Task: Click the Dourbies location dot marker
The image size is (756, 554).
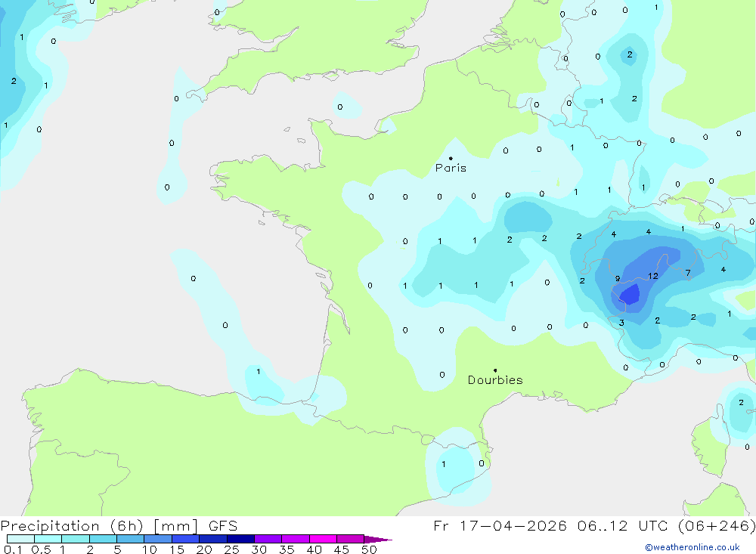Action: (x=495, y=370)
